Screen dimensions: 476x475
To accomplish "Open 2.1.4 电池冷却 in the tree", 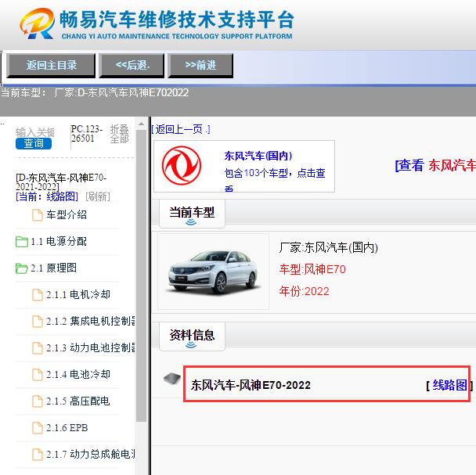I will point(78,375).
